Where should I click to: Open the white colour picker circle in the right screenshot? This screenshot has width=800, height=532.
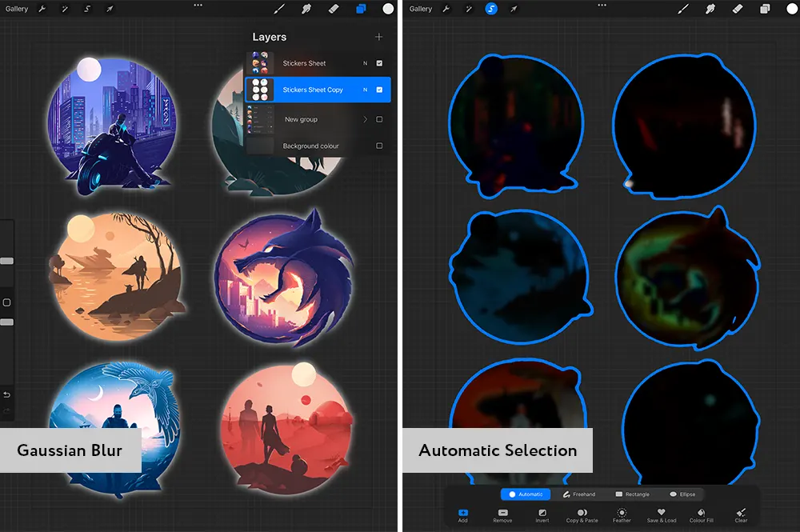click(x=792, y=9)
